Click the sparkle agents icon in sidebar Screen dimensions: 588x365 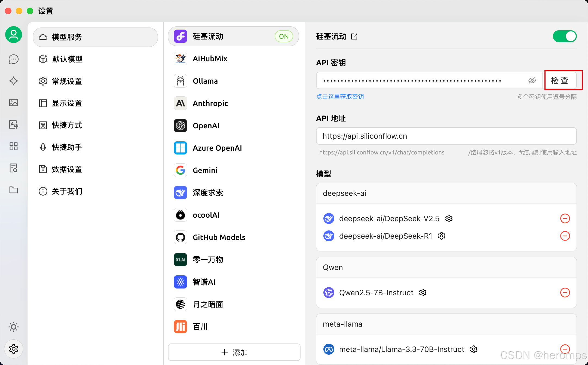(14, 81)
